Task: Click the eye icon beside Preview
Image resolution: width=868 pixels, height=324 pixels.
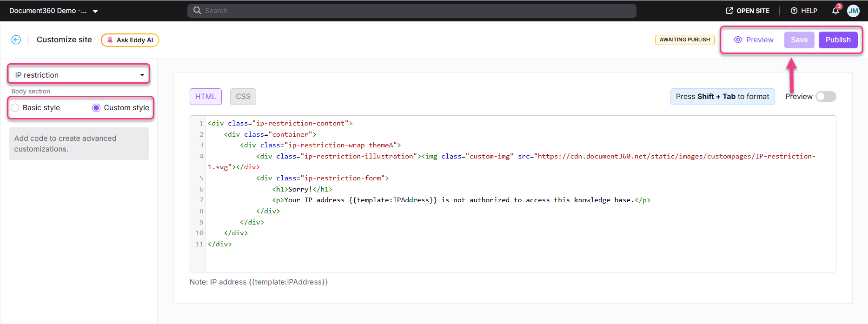Action: 738,40
